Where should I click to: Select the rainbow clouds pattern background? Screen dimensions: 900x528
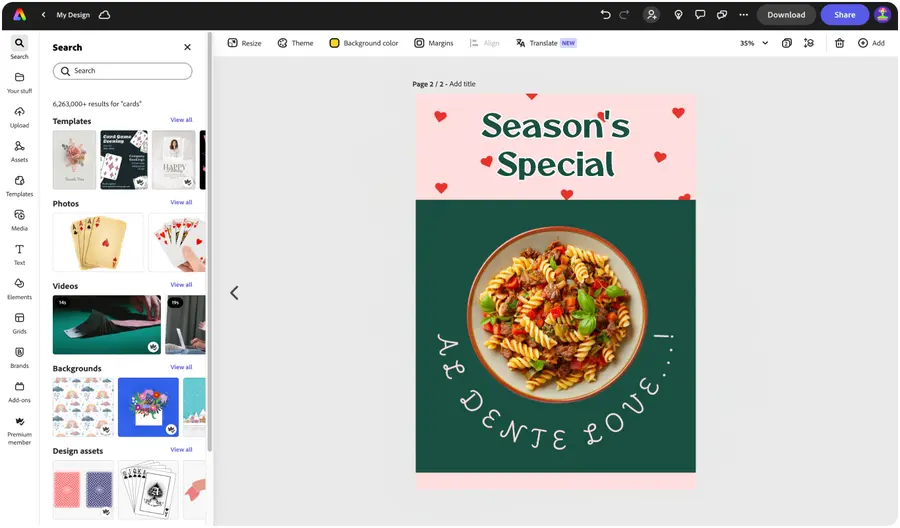click(x=83, y=407)
